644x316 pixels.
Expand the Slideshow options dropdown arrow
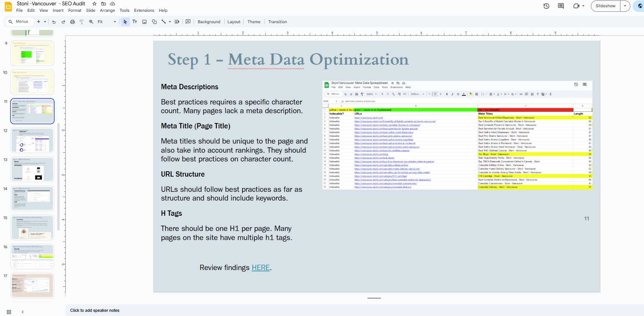point(625,6)
